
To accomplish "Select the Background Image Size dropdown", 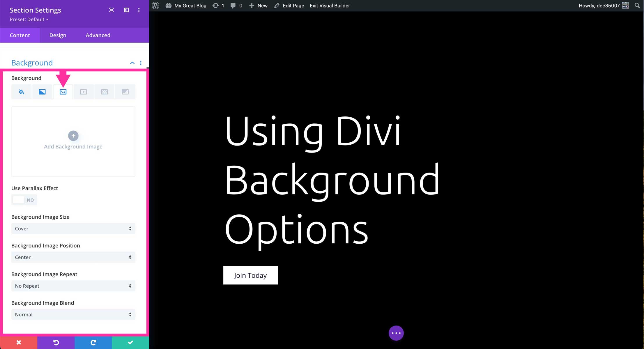I will (x=73, y=228).
